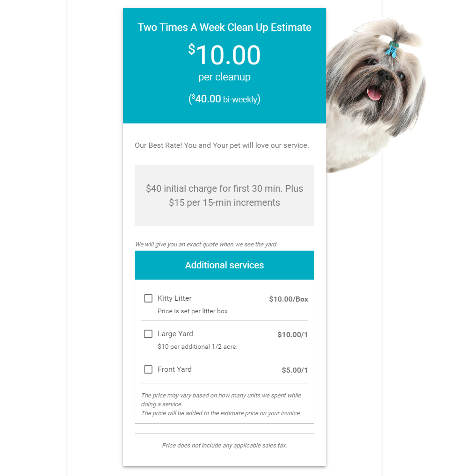Check the Kitty Litter checkbox
The height and width of the screenshot is (476, 449).
point(148,298)
